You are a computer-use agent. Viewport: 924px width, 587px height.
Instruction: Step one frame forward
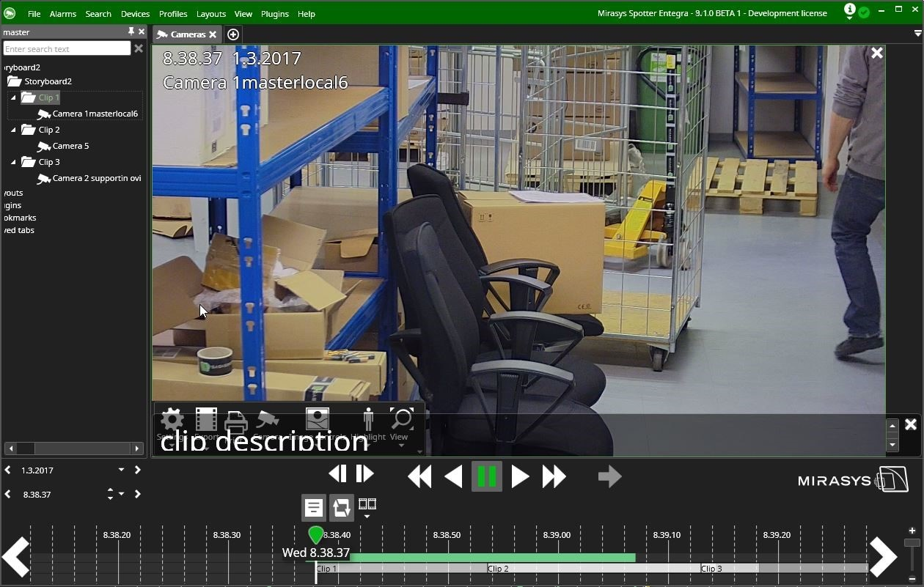[364, 473]
